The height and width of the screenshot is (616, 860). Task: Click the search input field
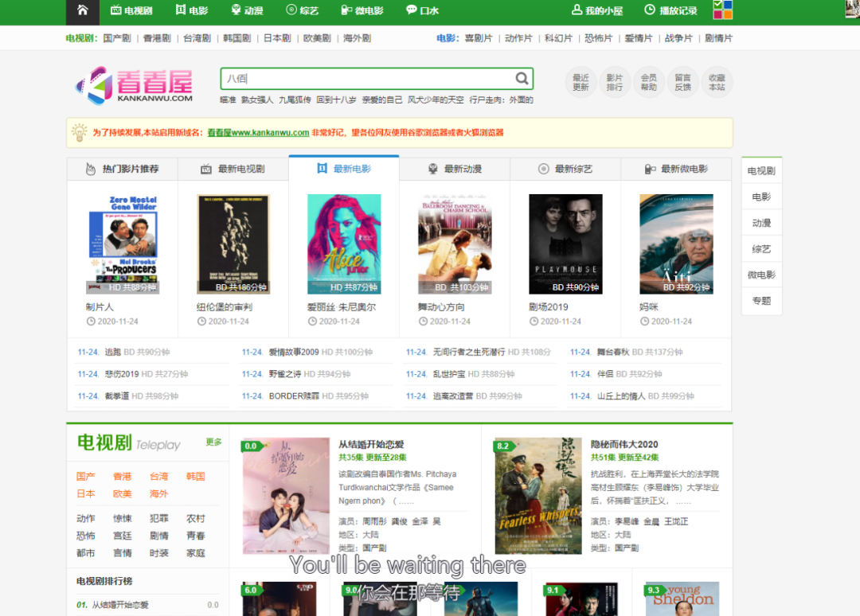click(x=366, y=78)
